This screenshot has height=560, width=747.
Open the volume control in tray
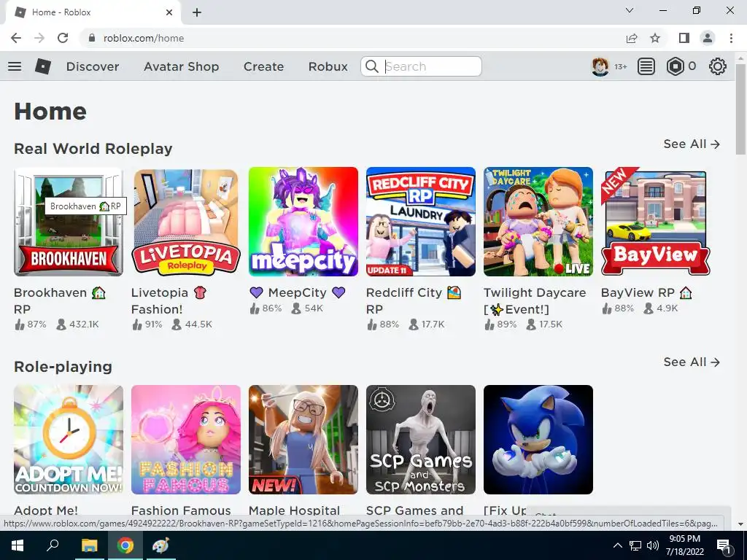pos(653,545)
